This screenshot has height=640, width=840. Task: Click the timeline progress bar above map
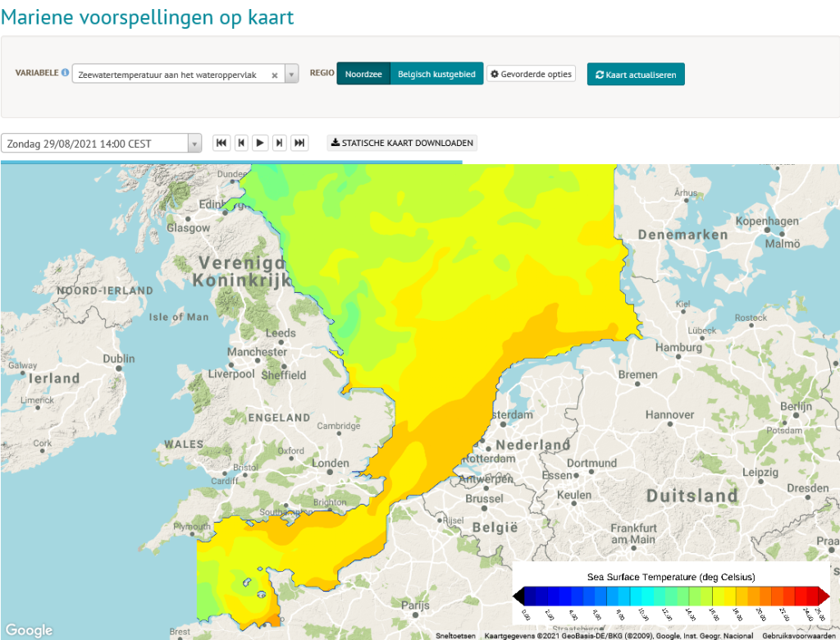click(231, 162)
